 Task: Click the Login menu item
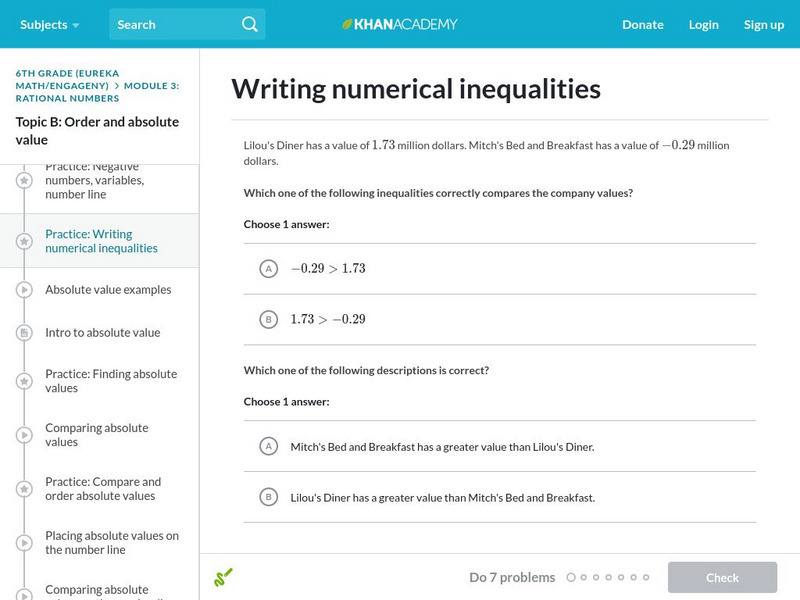pos(703,24)
